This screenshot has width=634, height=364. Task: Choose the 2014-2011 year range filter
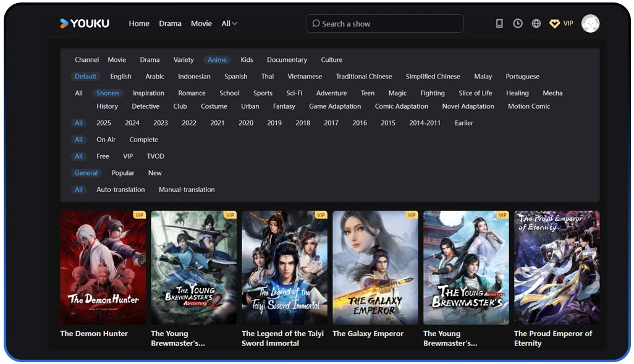(425, 123)
